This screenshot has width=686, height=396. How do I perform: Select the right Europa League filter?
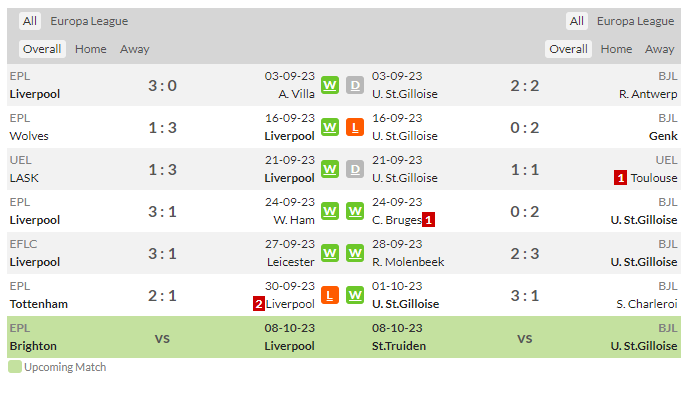[x=635, y=21]
